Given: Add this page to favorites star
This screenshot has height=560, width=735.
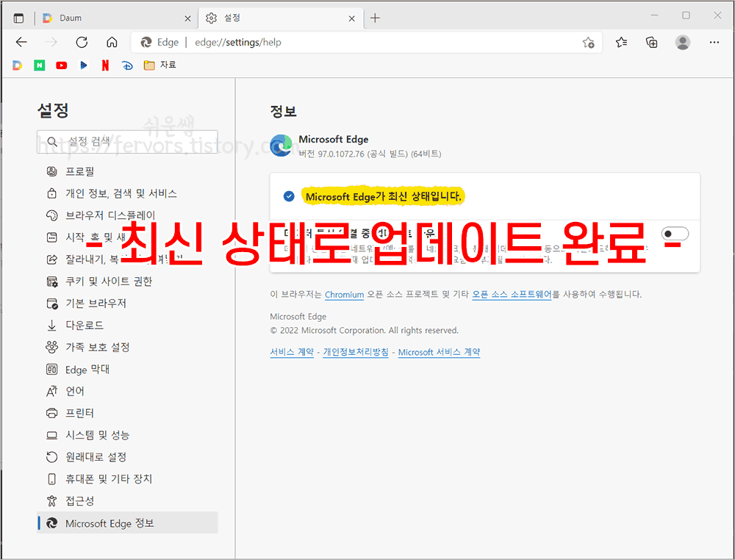Looking at the screenshot, I should point(588,43).
